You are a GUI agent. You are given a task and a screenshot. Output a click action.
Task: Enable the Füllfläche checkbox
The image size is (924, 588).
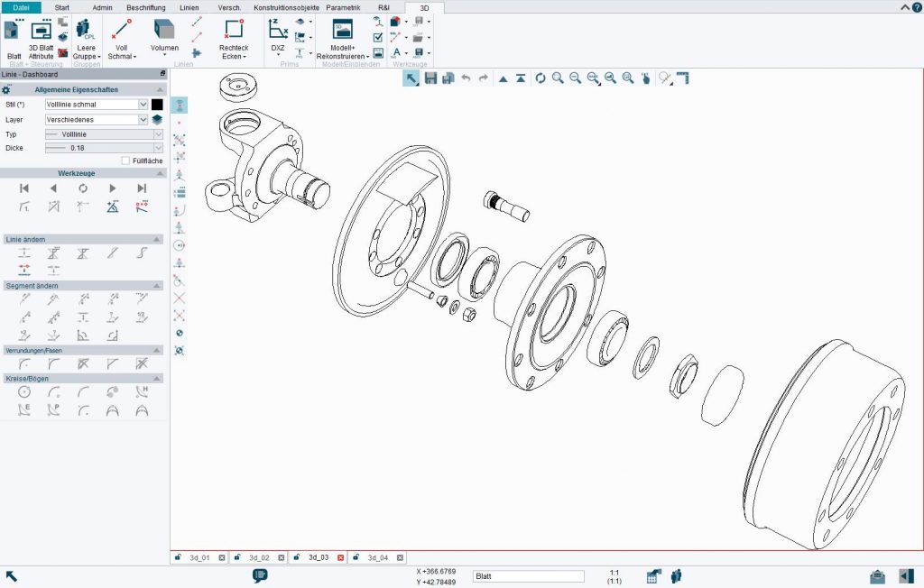[125, 159]
